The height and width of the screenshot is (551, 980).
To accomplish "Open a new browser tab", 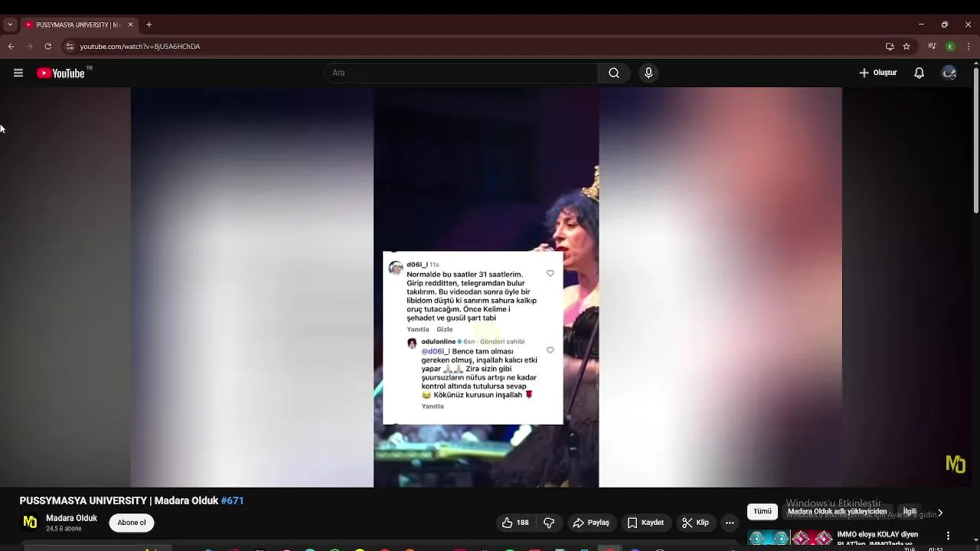I will pyautogui.click(x=149, y=24).
